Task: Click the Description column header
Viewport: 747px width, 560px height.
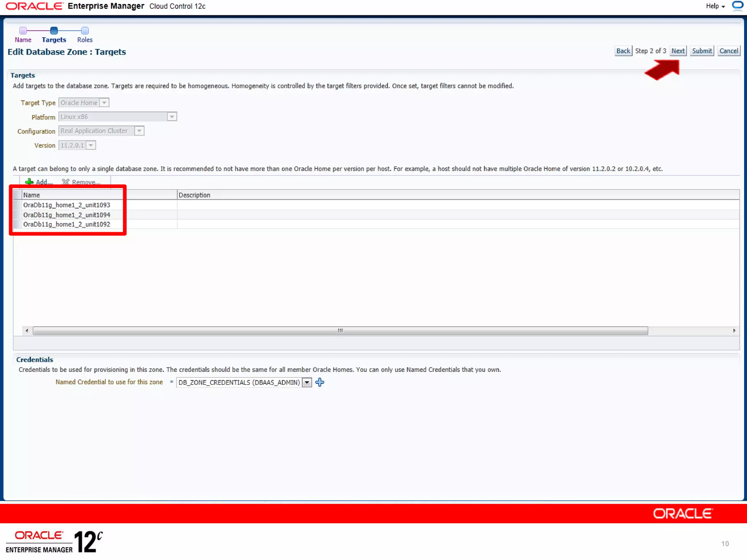Action: [x=194, y=195]
